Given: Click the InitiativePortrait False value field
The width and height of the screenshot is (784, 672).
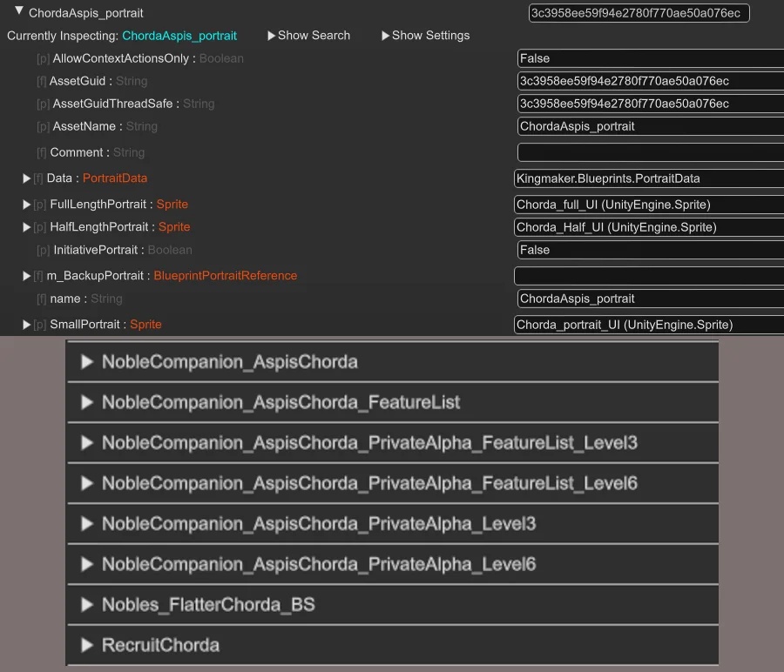Looking at the screenshot, I should (651, 250).
